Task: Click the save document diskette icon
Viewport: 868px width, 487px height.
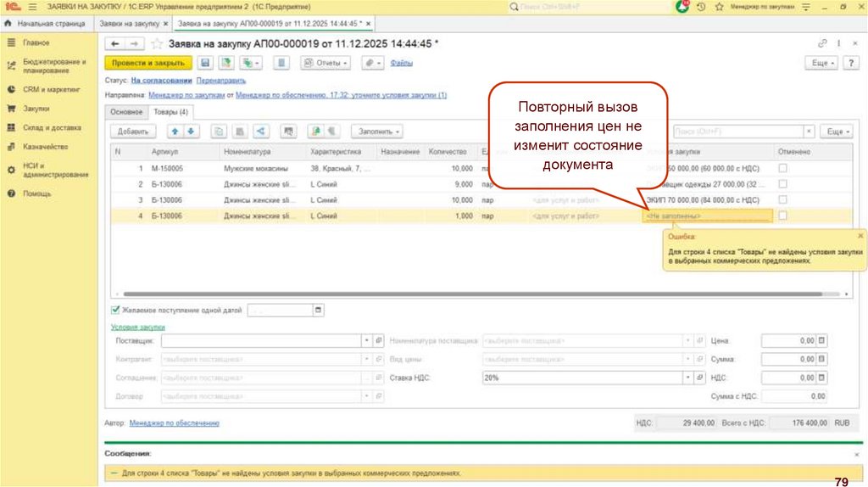Action: [205, 63]
